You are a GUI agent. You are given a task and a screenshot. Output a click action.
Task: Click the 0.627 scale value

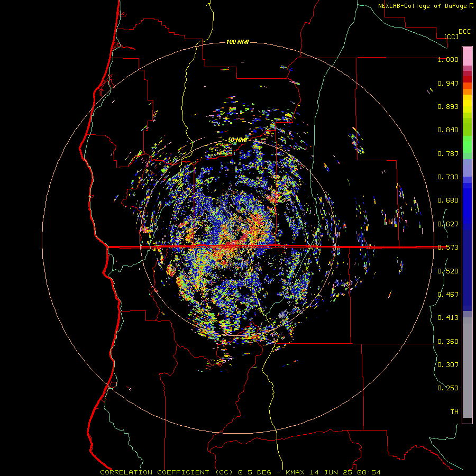coord(448,224)
